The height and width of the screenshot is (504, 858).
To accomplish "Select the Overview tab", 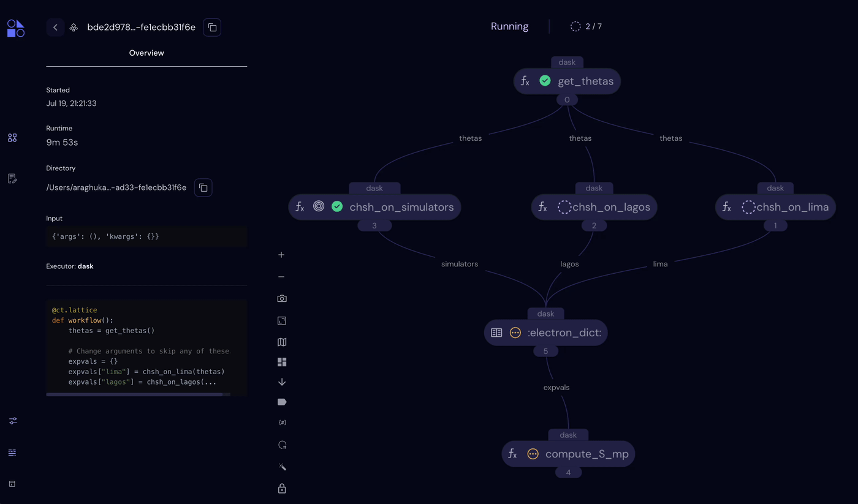I will (146, 53).
